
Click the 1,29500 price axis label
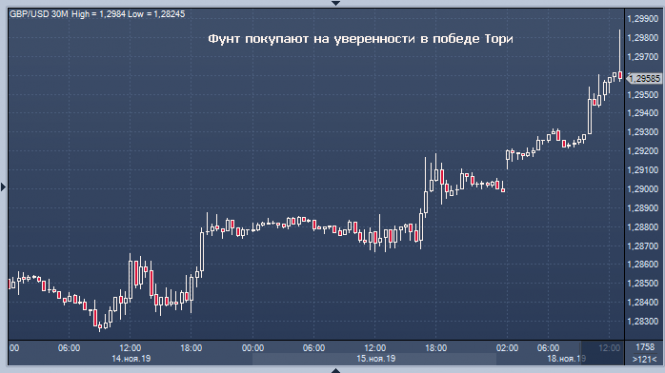pos(643,94)
